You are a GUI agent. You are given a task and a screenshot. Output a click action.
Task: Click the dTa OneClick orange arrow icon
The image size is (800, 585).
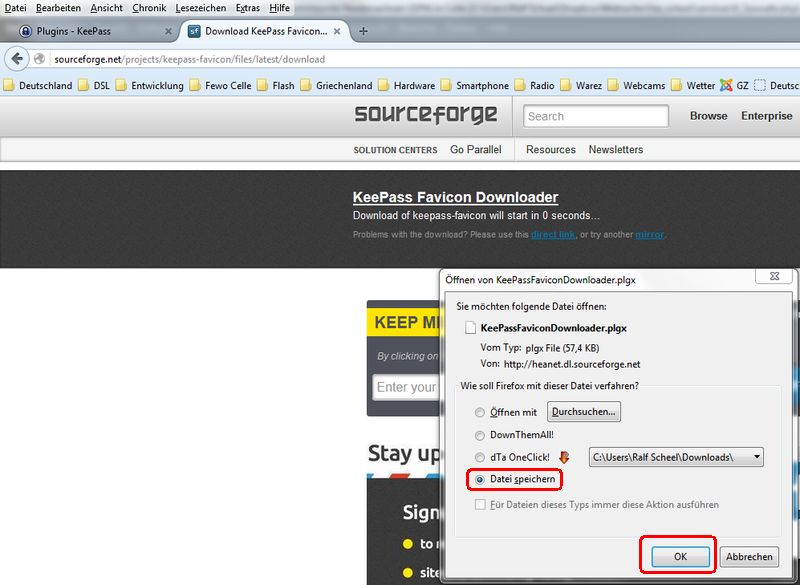coord(564,457)
